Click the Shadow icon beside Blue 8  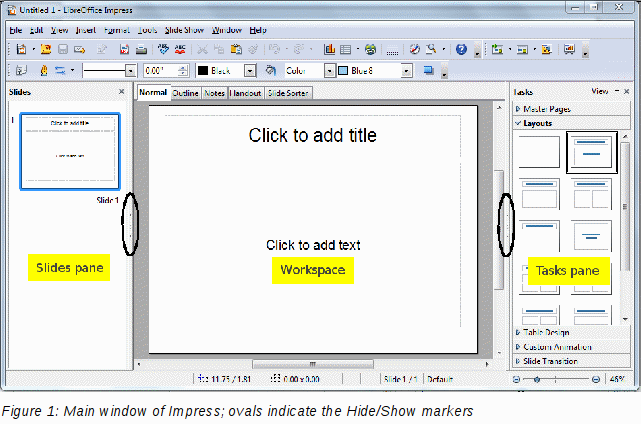(x=428, y=70)
